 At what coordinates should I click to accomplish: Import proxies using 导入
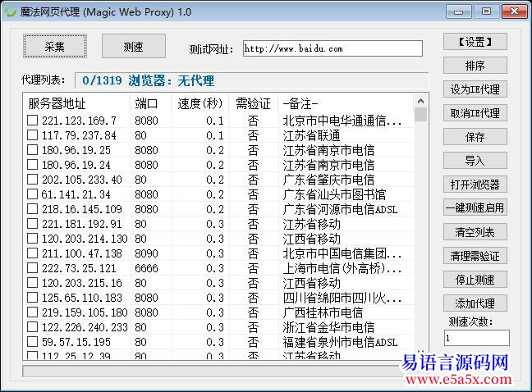click(x=475, y=161)
